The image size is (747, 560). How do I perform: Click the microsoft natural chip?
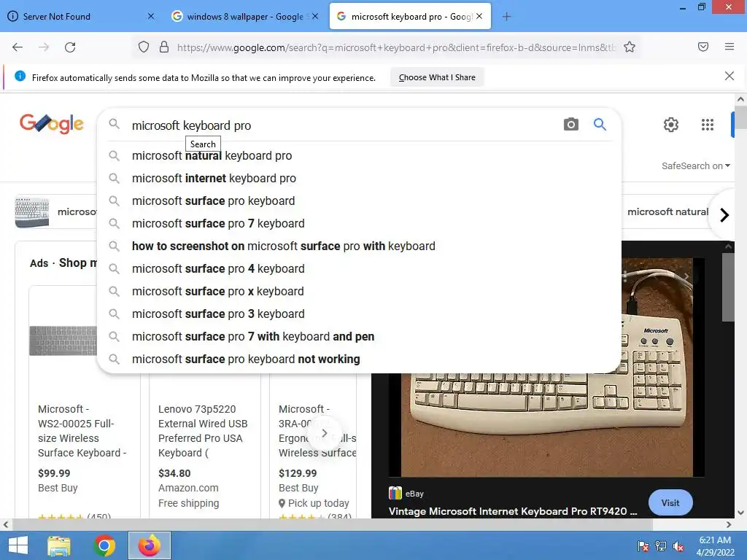(667, 212)
